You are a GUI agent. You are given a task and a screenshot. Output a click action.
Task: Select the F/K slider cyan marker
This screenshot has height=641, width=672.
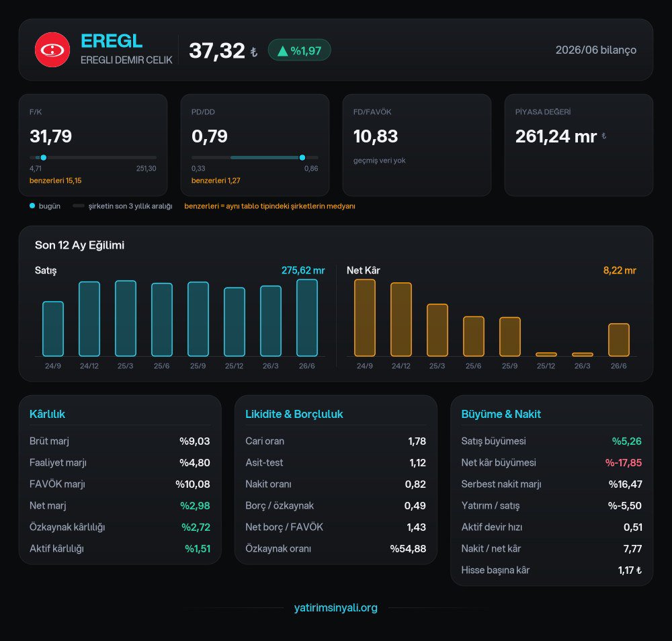(x=43, y=158)
